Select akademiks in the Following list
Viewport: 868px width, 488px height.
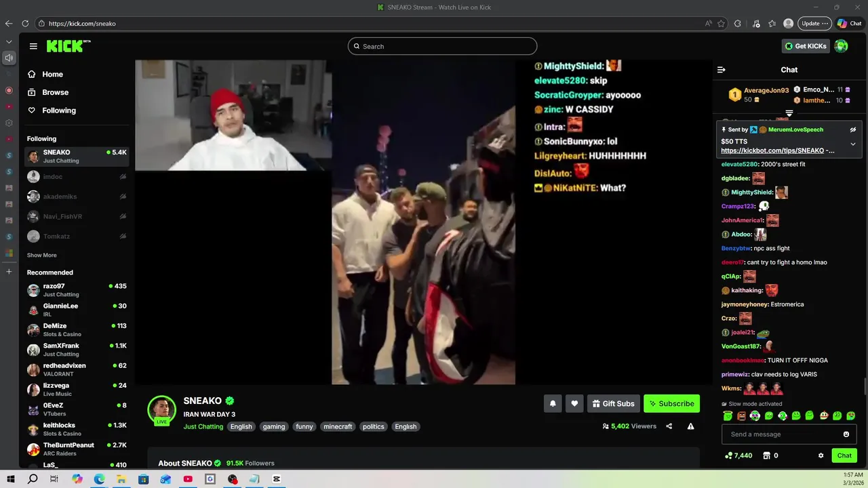point(77,197)
